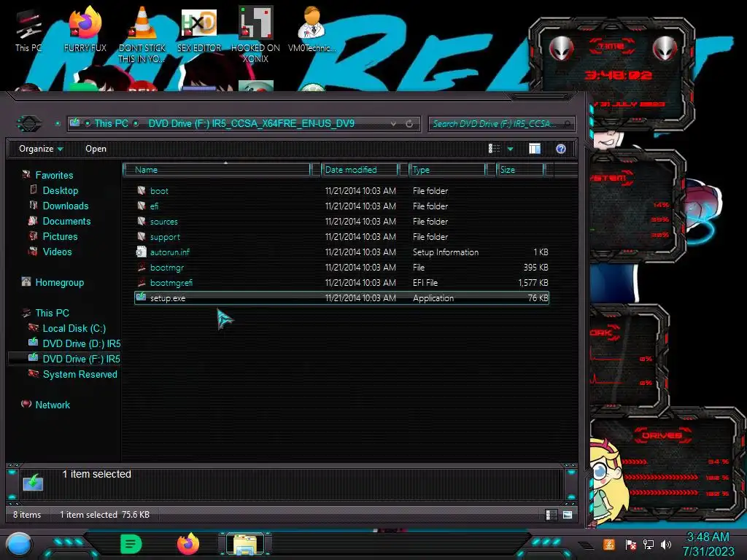
Task: Sort by Type column header
Action: pyautogui.click(x=447, y=169)
